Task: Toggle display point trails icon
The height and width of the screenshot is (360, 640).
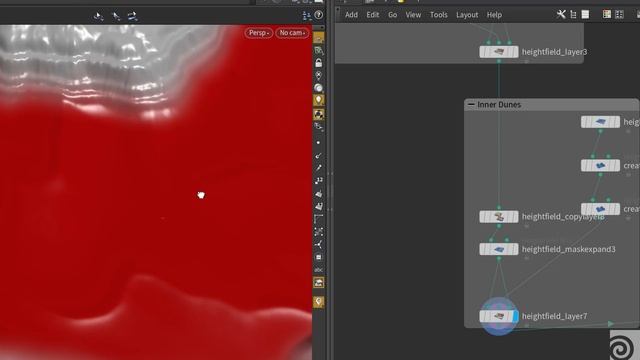Action: (x=318, y=168)
